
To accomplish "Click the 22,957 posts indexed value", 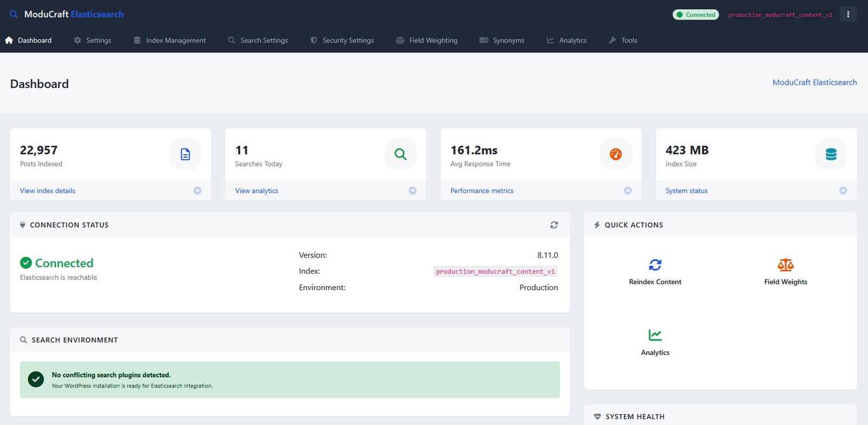I will tap(39, 150).
